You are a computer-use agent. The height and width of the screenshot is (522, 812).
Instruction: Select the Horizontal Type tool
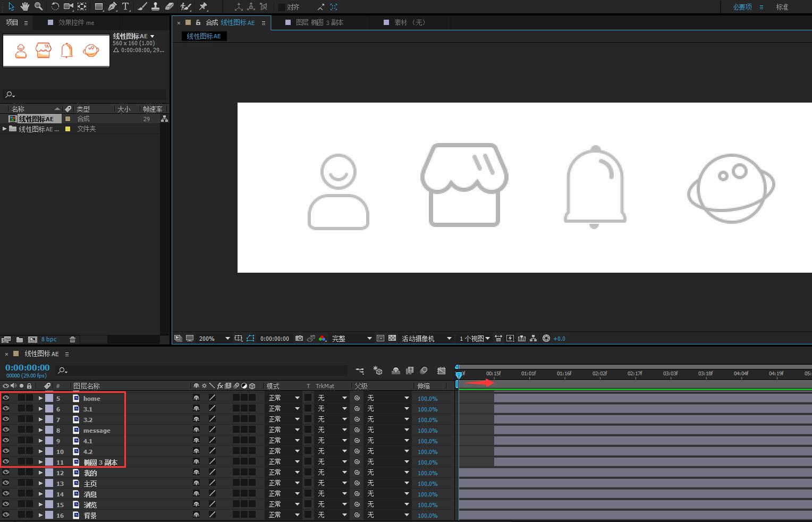[125, 6]
